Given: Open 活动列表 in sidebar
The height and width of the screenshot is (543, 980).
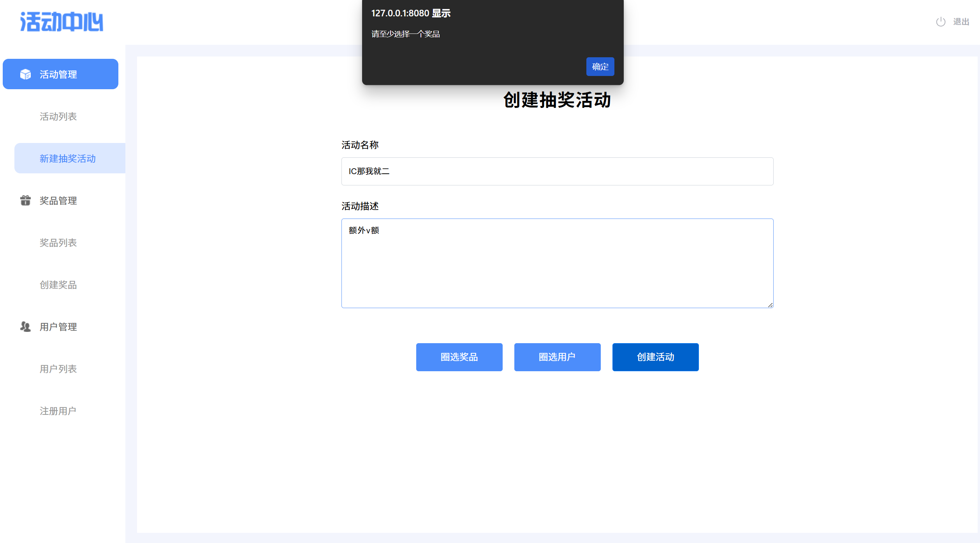Looking at the screenshot, I should [58, 116].
